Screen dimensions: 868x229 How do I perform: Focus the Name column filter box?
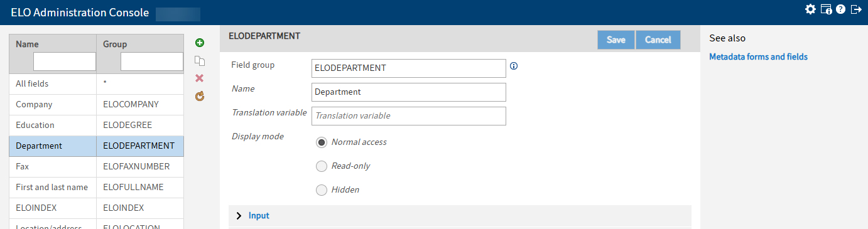[65, 61]
